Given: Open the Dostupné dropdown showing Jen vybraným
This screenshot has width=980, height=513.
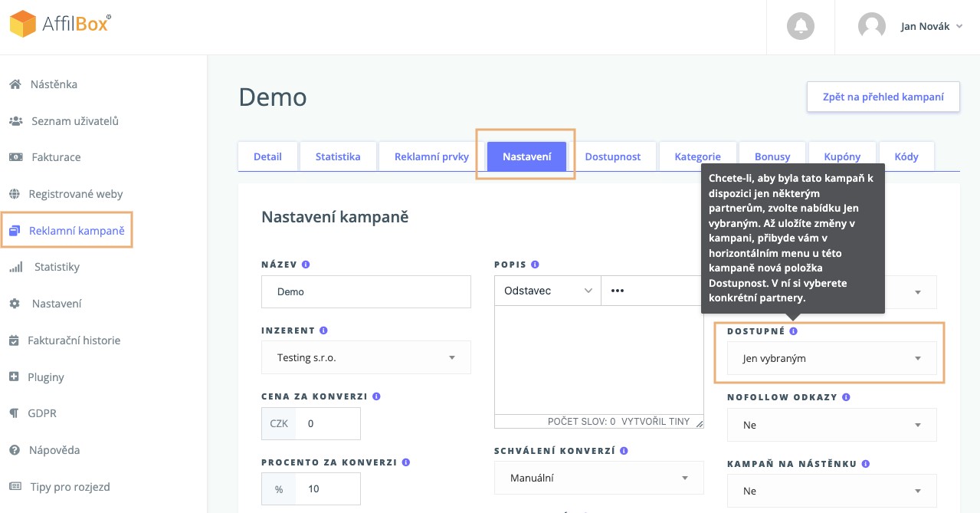Looking at the screenshot, I should coord(831,358).
